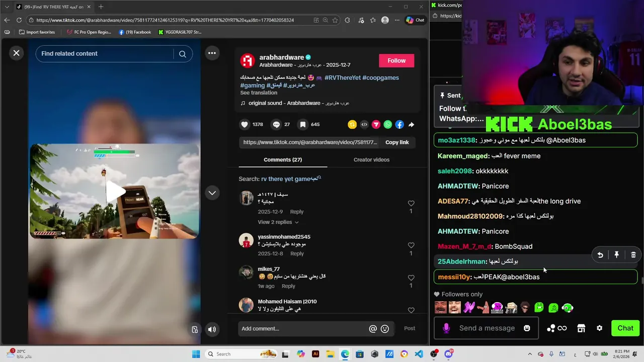Screen dimensions: 644x362
Task: Like mikes_77's comment
Action: pyautogui.click(x=411, y=278)
